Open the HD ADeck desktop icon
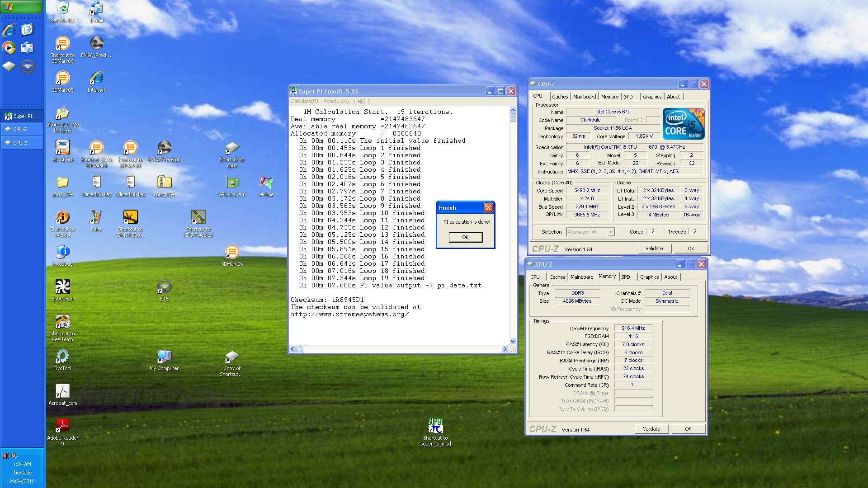Screen dimensions: 868x488 click(x=62, y=148)
